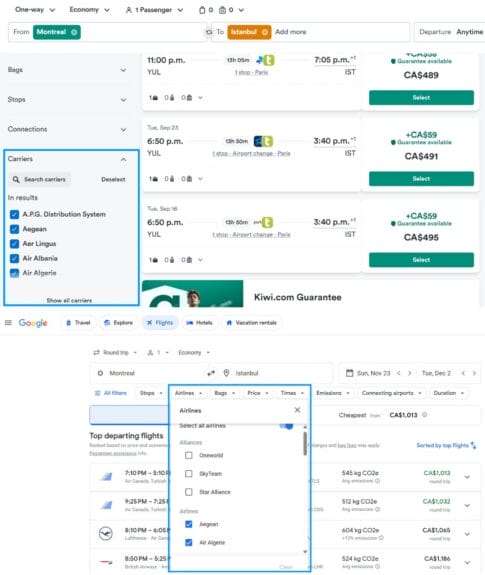Open the 1 stop Paris link
The image size is (485, 575).
pyautogui.click(x=251, y=72)
